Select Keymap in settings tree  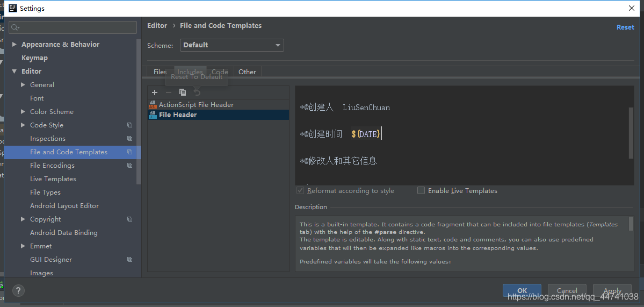click(x=34, y=58)
